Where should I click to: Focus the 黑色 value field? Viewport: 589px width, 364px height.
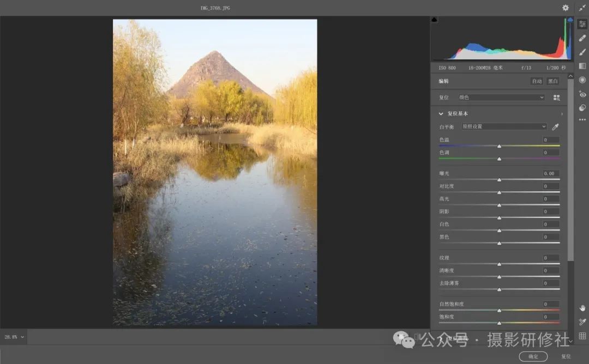pos(551,237)
